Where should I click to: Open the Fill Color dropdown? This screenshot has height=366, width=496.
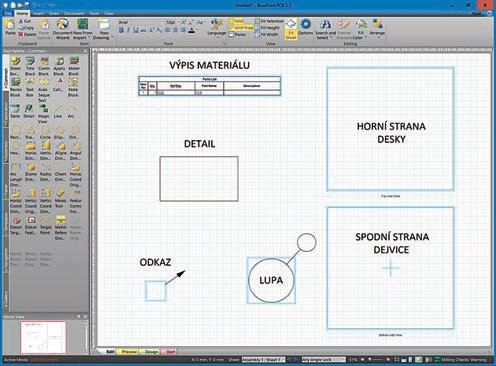360,29
